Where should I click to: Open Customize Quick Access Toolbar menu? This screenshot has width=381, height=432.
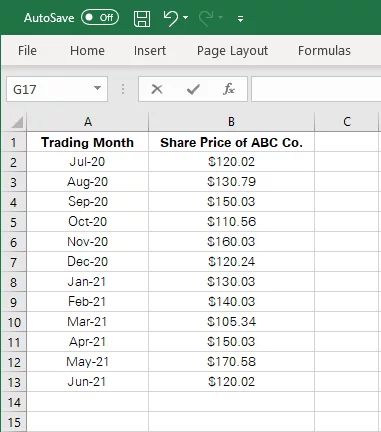click(x=240, y=19)
